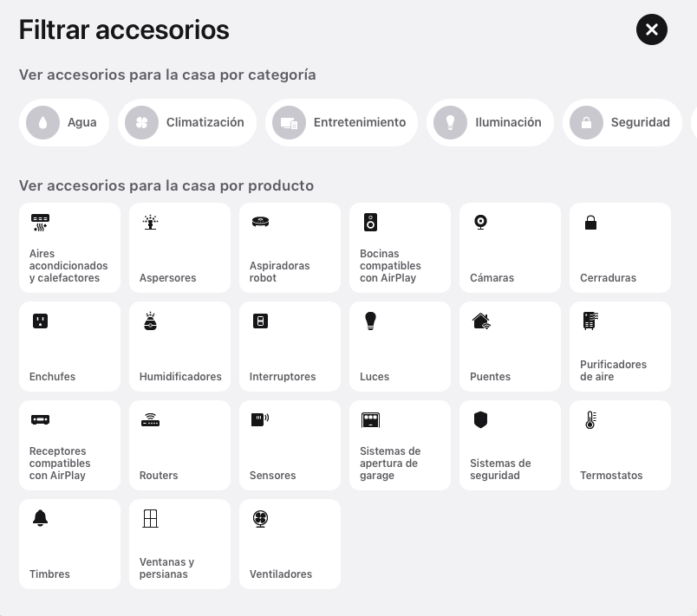
Task: Select Bocinas compatibles con AirPlay
Action: point(400,247)
